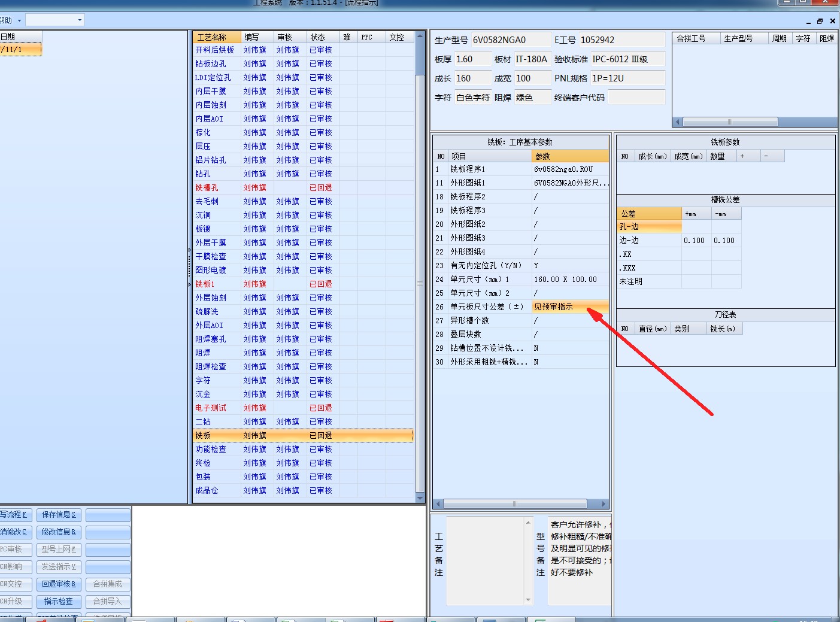Image resolution: width=840 pixels, height=622 pixels.
Task: Select the 成品仓 process row
Action: click(x=303, y=491)
